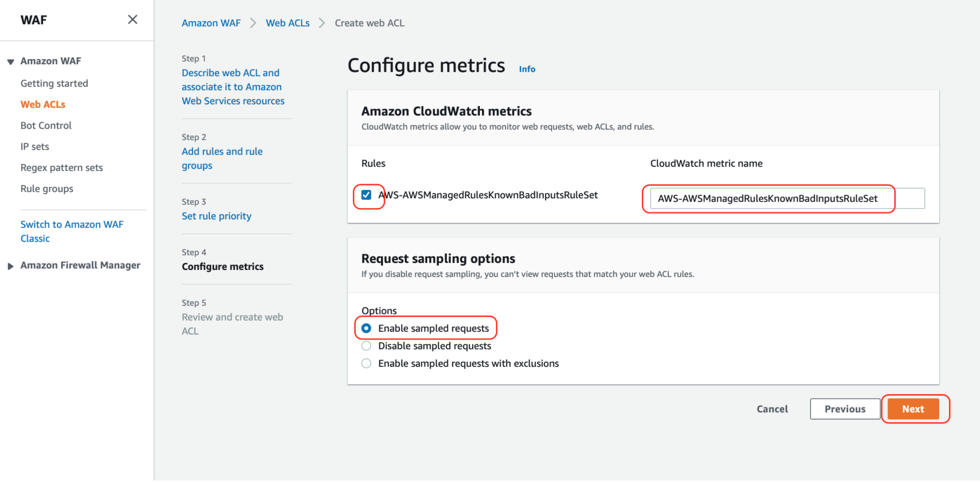Open the Info link next to Configure metrics
The height and width of the screenshot is (483, 980).
click(527, 69)
